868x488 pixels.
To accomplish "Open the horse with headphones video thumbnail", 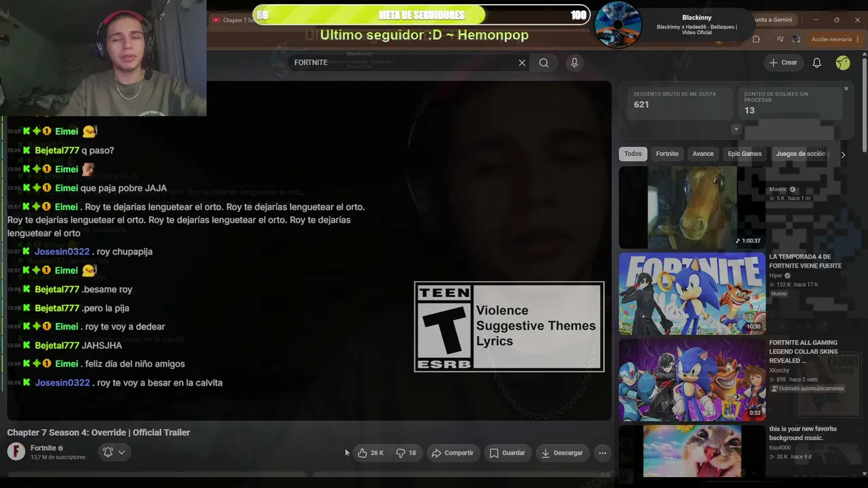I will point(692,207).
